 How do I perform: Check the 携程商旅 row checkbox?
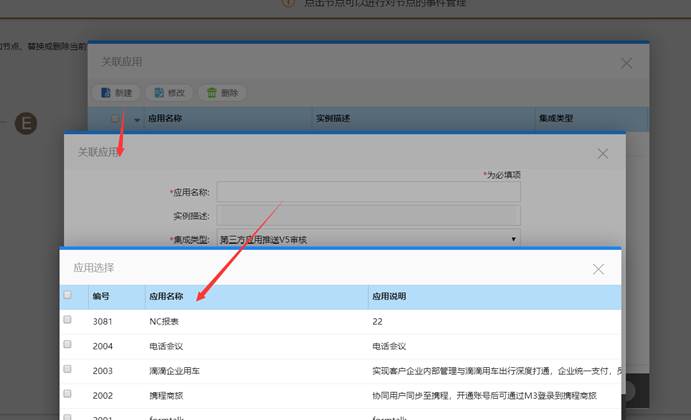(x=67, y=394)
